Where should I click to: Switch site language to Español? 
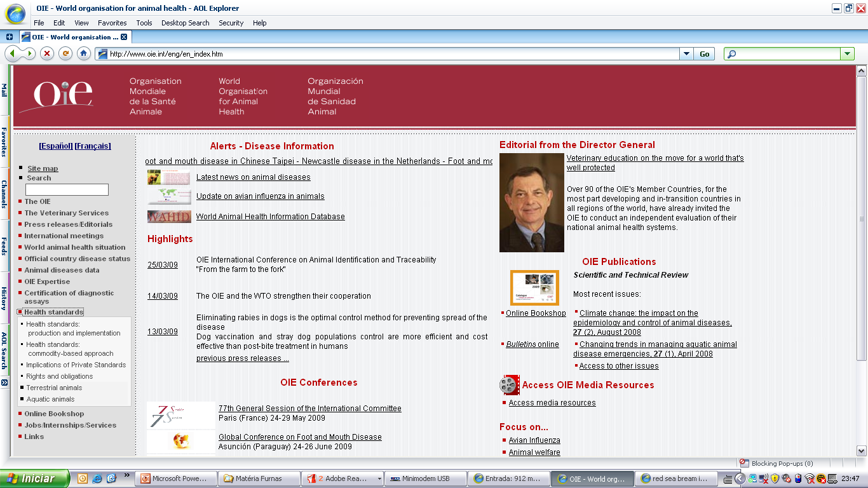56,146
